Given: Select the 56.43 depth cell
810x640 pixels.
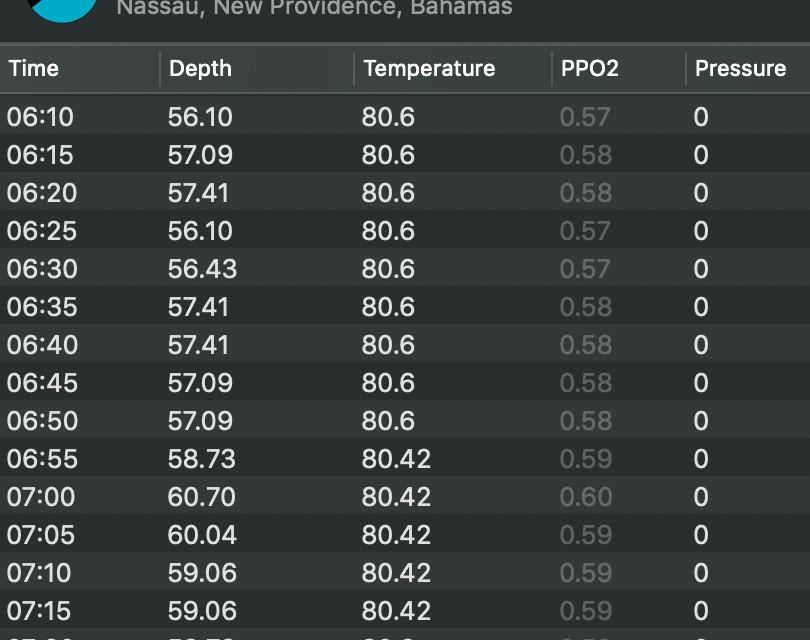Looking at the screenshot, I should pos(201,269).
